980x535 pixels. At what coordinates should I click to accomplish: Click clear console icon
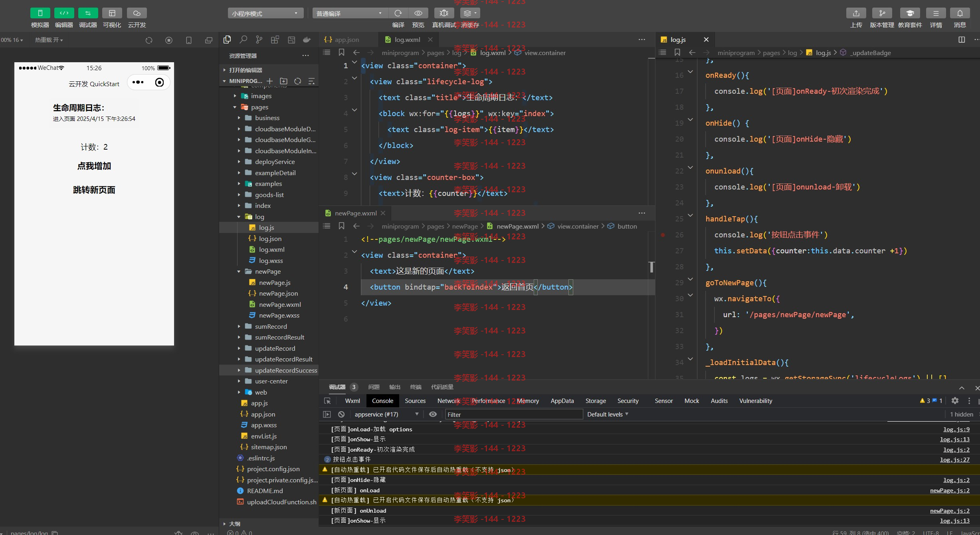pos(341,415)
